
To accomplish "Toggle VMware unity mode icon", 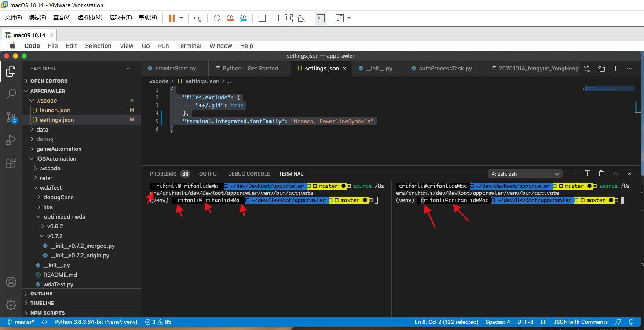I will (302, 18).
